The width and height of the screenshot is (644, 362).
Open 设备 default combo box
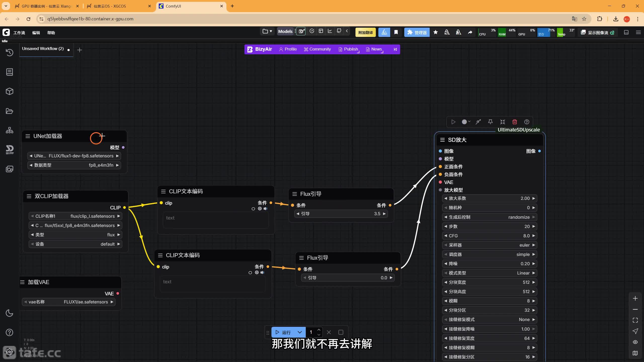click(x=75, y=244)
